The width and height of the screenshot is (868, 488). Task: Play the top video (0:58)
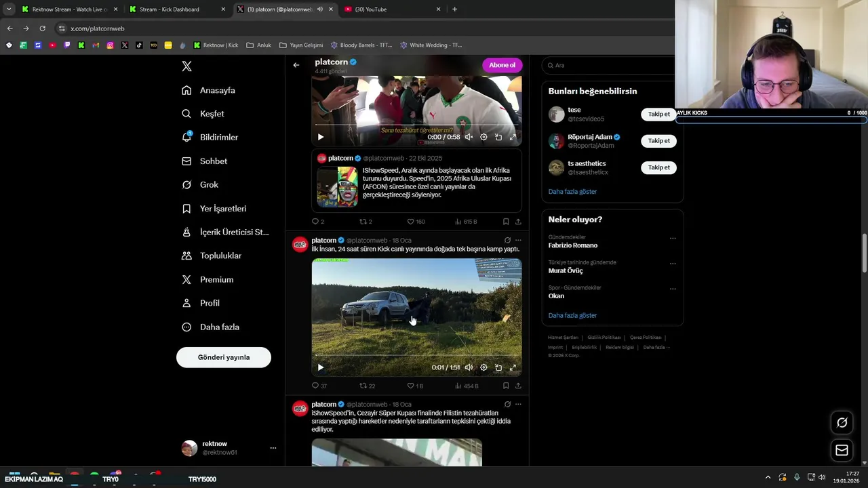point(321,137)
